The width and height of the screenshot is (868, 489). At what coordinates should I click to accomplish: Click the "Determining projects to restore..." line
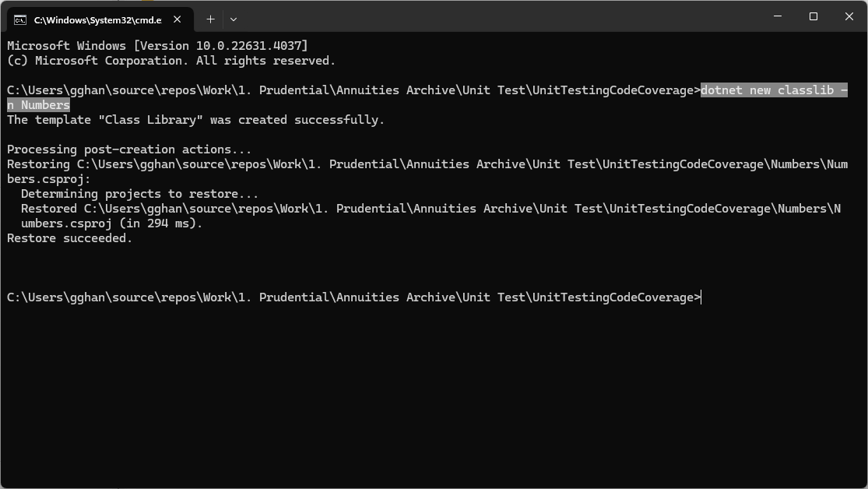coord(139,194)
